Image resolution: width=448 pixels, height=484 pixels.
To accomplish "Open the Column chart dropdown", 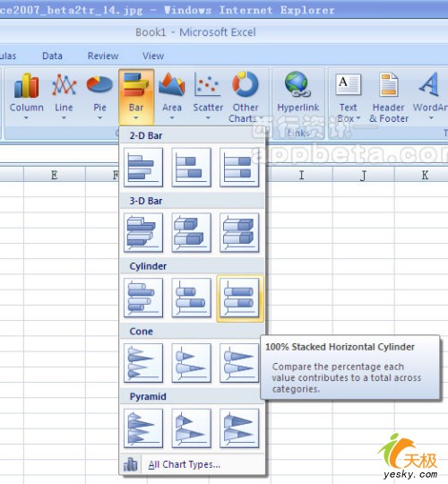I will (27, 96).
